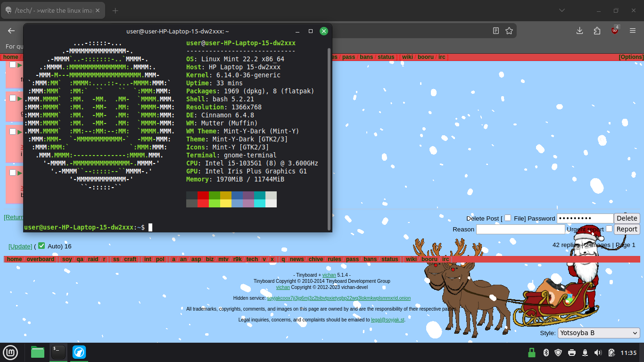Open the browser hamburger application menu
Viewport: 644px width, 362px height.
tap(633, 31)
